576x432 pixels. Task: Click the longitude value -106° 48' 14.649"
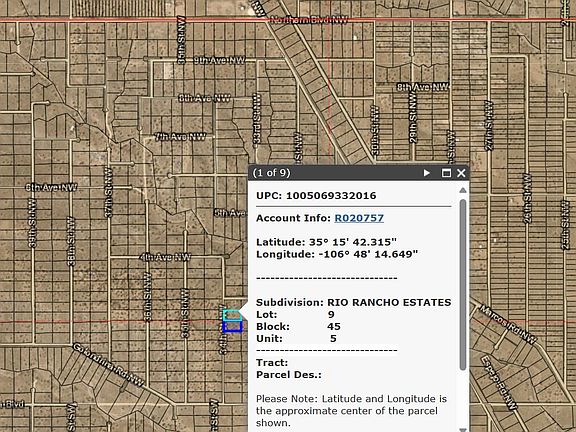click(x=368, y=254)
